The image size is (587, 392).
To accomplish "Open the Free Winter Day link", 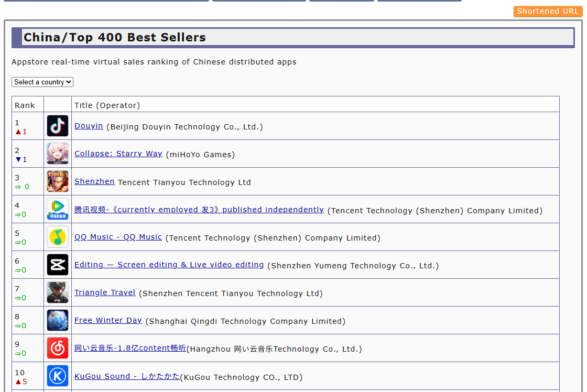I will 108,320.
